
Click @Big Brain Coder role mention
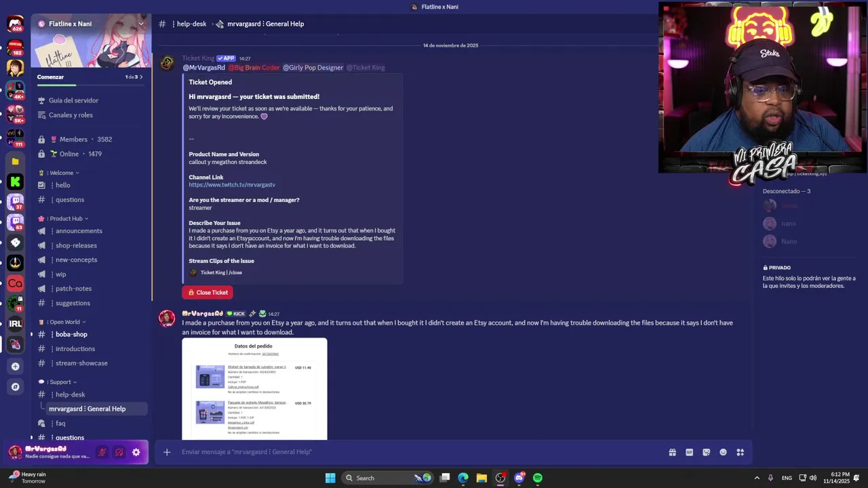click(254, 68)
